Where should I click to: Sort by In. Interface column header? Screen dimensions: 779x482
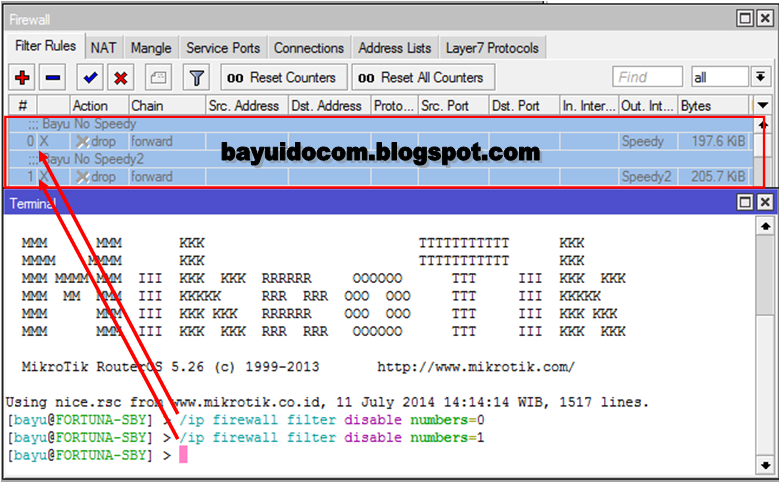coord(589,106)
